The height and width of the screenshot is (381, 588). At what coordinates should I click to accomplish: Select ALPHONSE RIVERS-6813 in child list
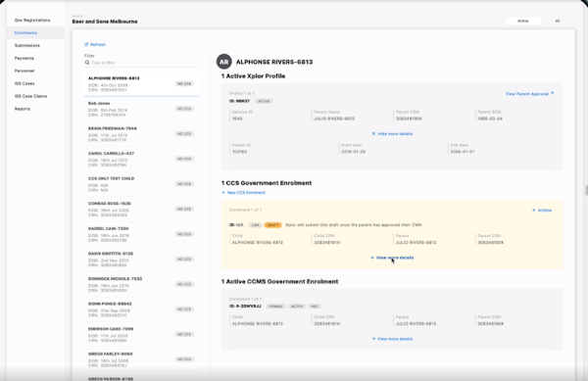[141, 84]
